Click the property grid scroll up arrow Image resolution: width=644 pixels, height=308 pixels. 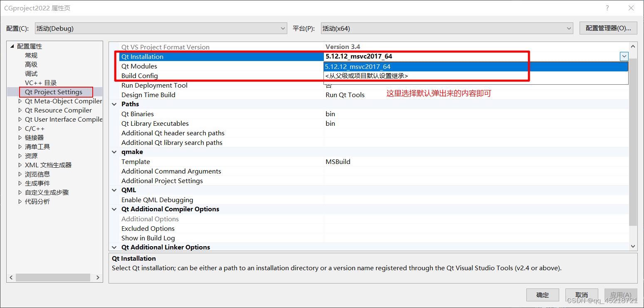tap(633, 46)
